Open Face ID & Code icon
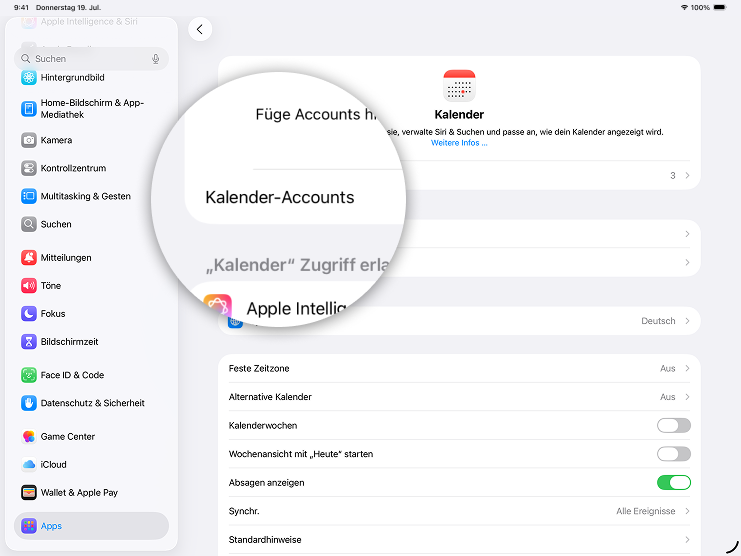 point(29,375)
